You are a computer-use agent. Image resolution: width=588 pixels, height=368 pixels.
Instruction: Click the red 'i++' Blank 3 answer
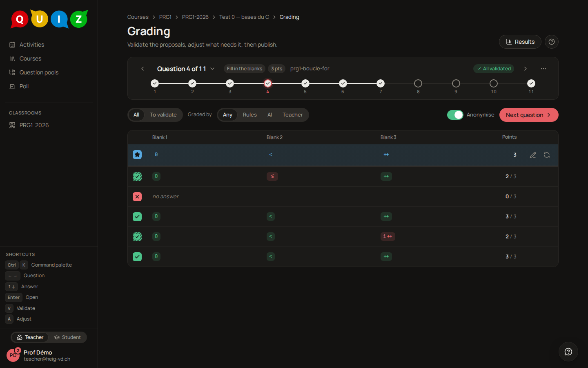pyautogui.click(x=388, y=236)
